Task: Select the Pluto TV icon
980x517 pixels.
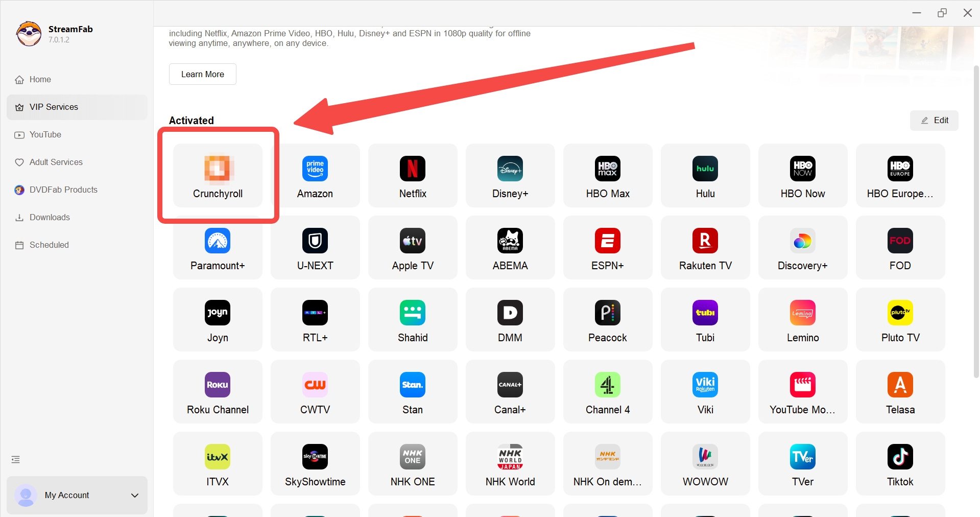Action: pos(900,320)
